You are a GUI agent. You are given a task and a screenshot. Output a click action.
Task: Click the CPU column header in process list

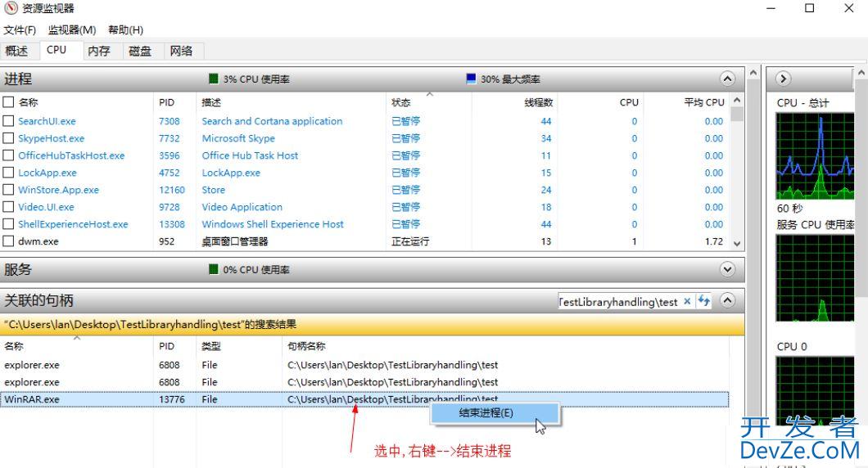tap(629, 102)
